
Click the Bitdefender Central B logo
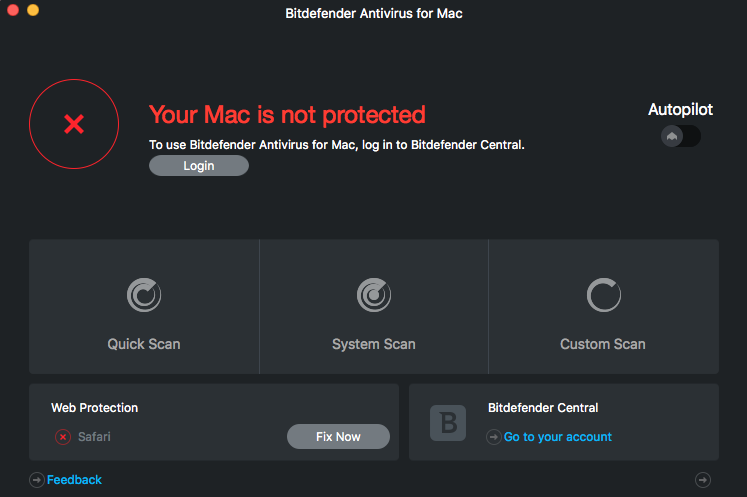tap(448, 422)
